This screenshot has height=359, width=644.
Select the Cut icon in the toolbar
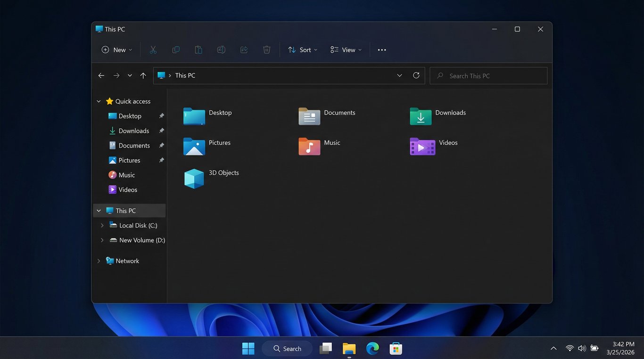153,49
